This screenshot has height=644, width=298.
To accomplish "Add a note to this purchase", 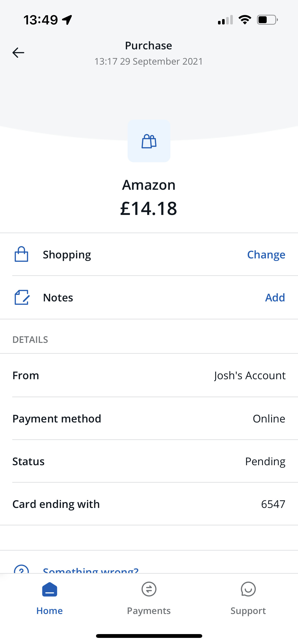I will click(275, 298).
